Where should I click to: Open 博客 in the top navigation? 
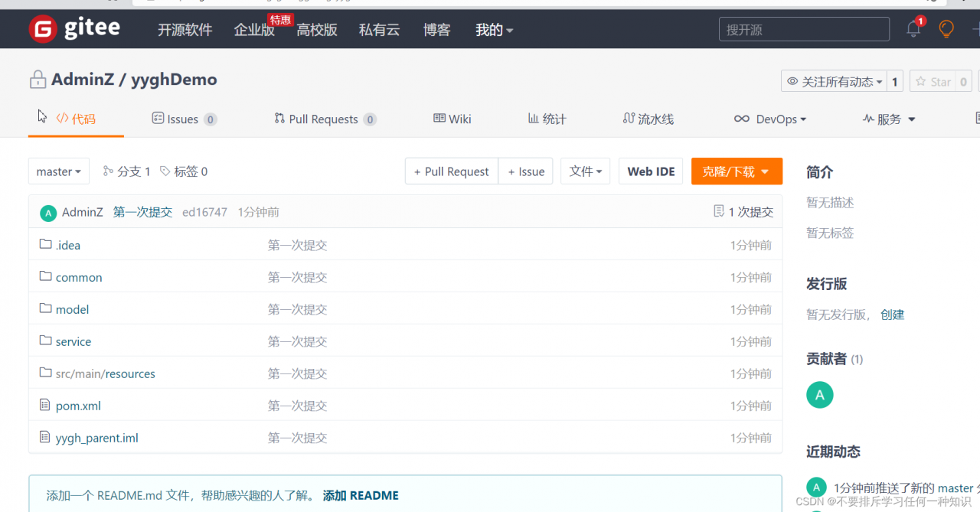point(437,30)
